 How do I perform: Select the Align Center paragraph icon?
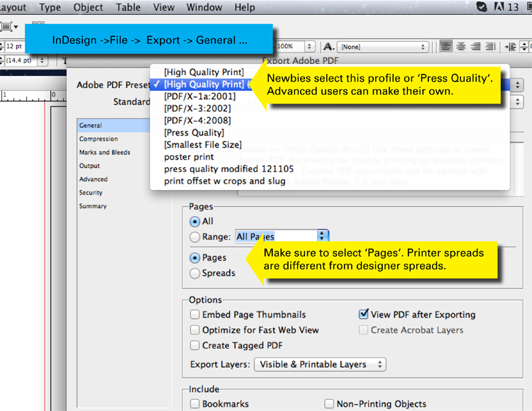461,46
